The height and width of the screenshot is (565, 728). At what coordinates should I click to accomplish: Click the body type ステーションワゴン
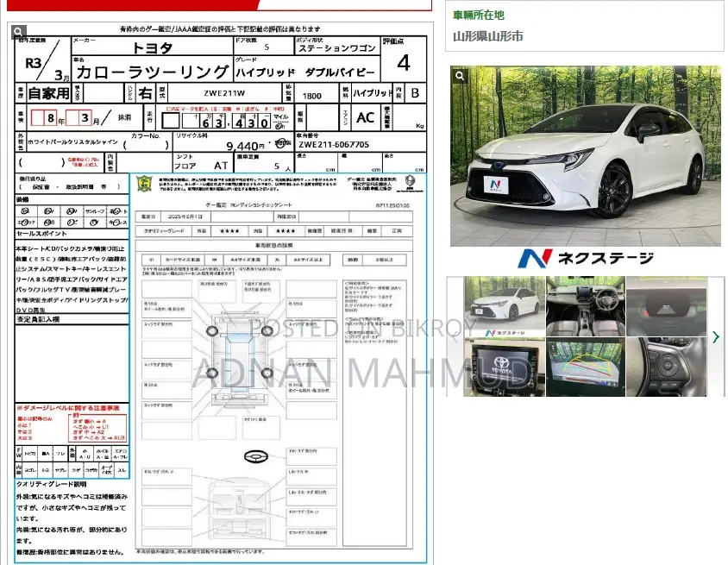[x=336, y=48]
